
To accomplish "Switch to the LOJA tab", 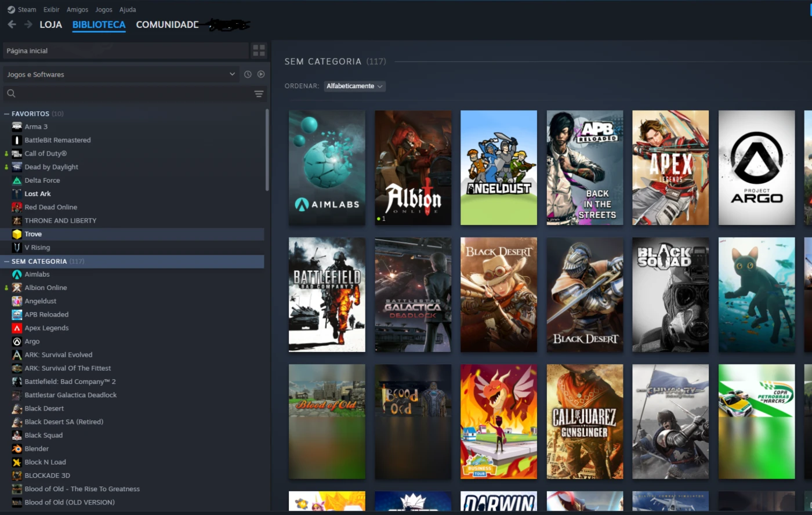I will point(50,24).
